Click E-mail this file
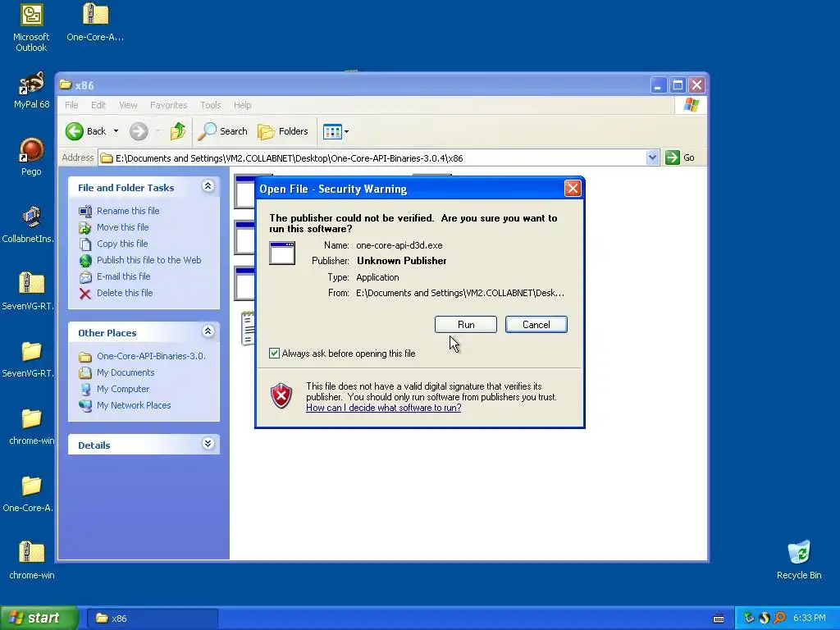The image size is (840, 630). [x=123, y=276]
